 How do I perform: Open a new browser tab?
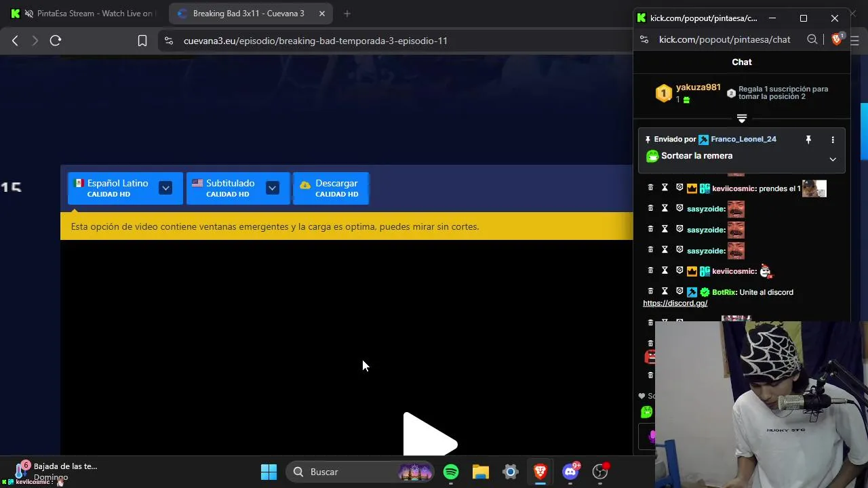347,14
